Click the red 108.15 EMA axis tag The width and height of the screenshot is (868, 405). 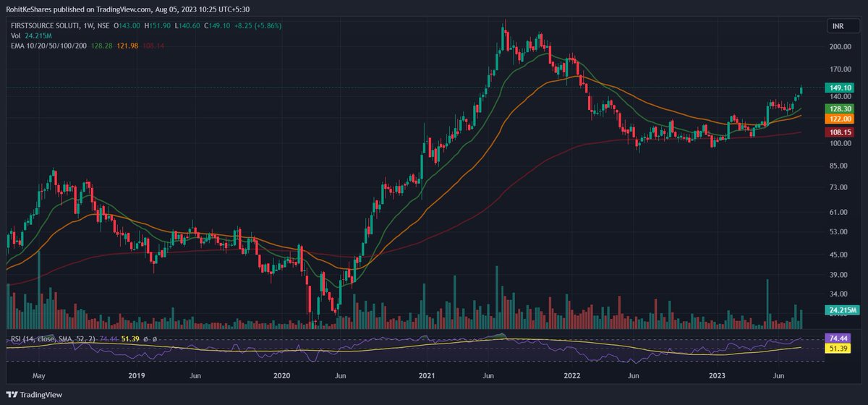coord(841,133)
